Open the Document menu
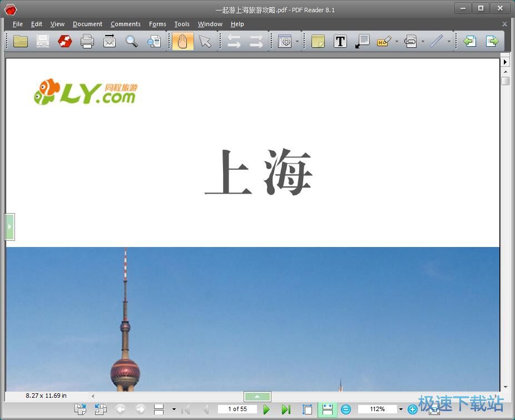The image size is (515, 420). tap(87, 24)
